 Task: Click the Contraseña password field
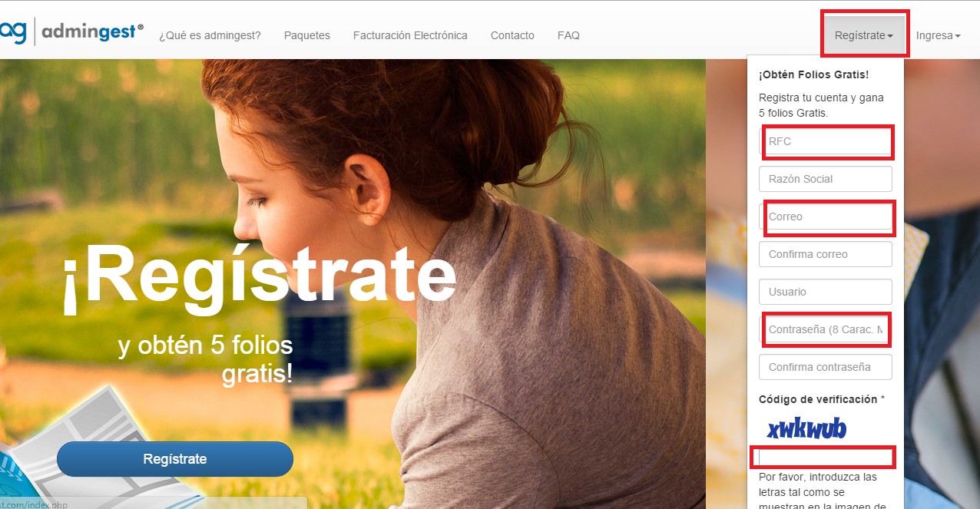(826, 329)
